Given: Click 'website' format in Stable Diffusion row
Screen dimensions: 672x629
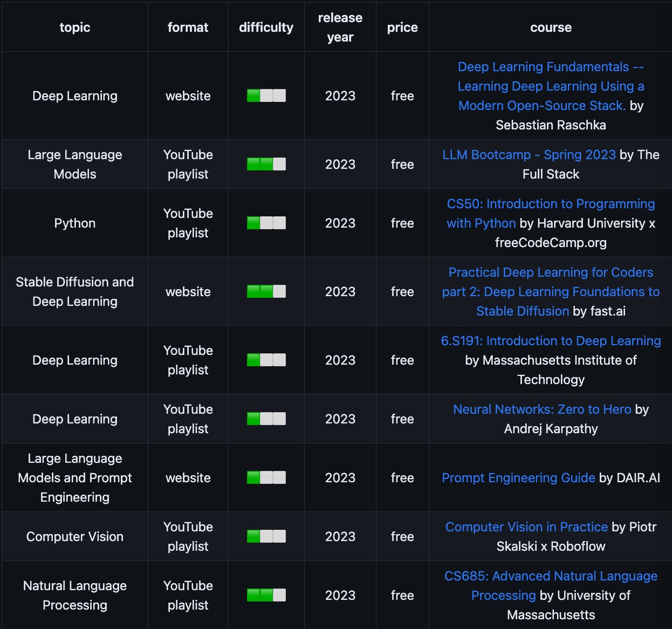Looking at the screenshot, I should (x=188, y=292).
